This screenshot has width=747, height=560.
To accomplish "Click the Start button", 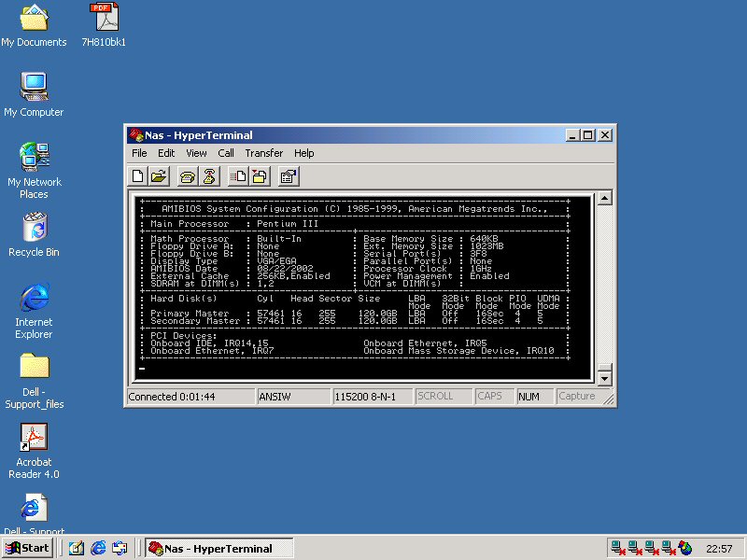I will 27,548.
